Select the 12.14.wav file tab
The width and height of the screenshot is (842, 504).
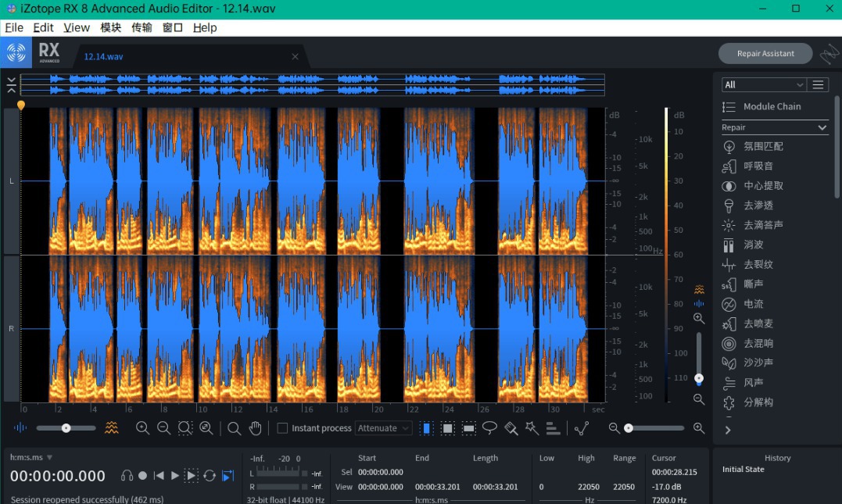click(x=104, y=56)
